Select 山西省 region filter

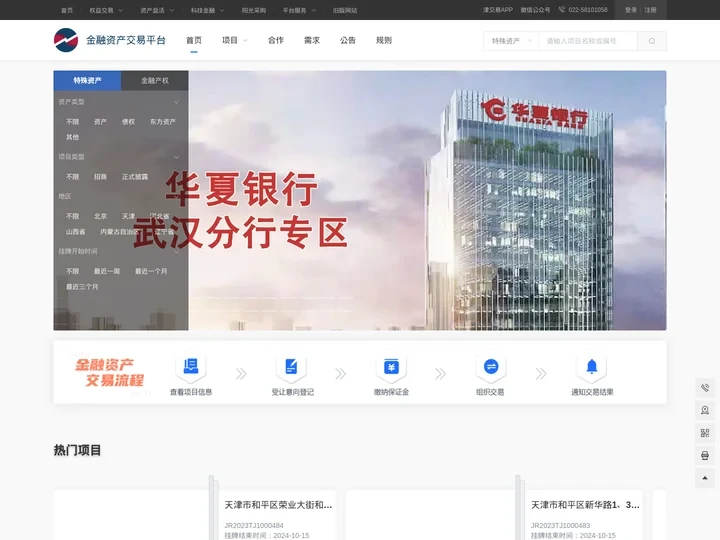coord(76,232)
